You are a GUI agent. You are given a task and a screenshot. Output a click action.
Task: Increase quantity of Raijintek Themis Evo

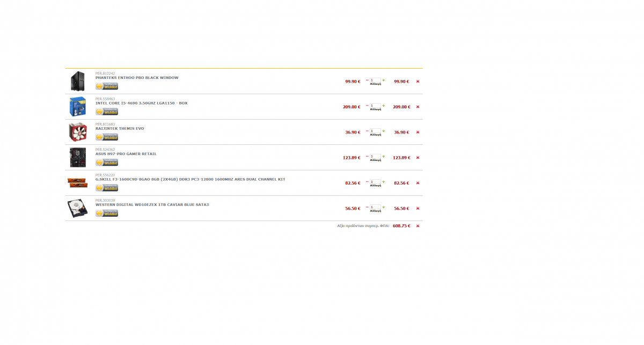point(384,130)
